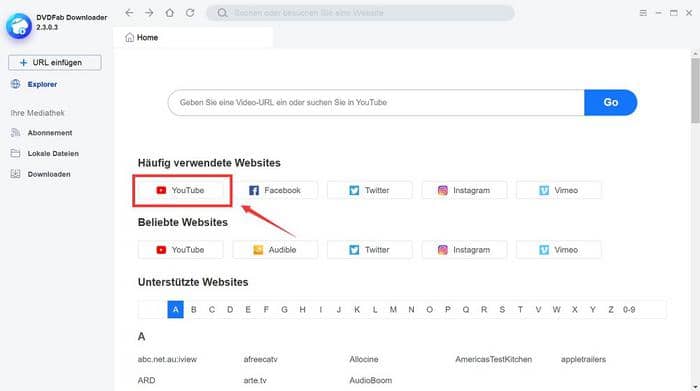Click the URL einfügen button
Viewport: 700px width, 391px height.
coord(55,62)
